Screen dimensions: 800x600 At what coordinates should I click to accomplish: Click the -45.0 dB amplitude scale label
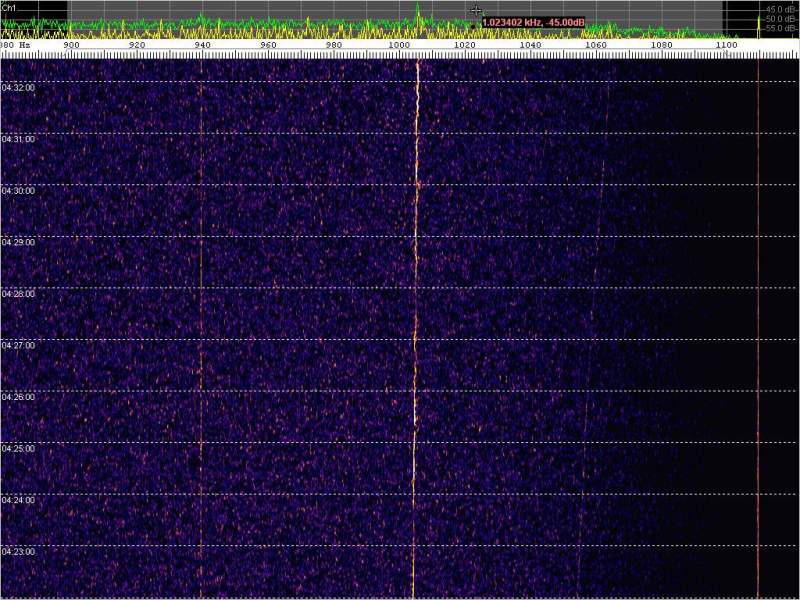coord(778,9)
